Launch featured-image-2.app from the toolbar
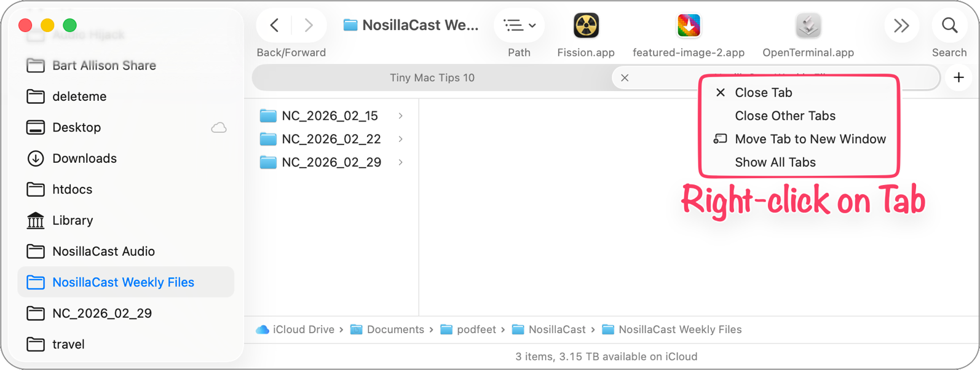The width and height of the screenshot is (980, 370). click(x=689, y=26)
